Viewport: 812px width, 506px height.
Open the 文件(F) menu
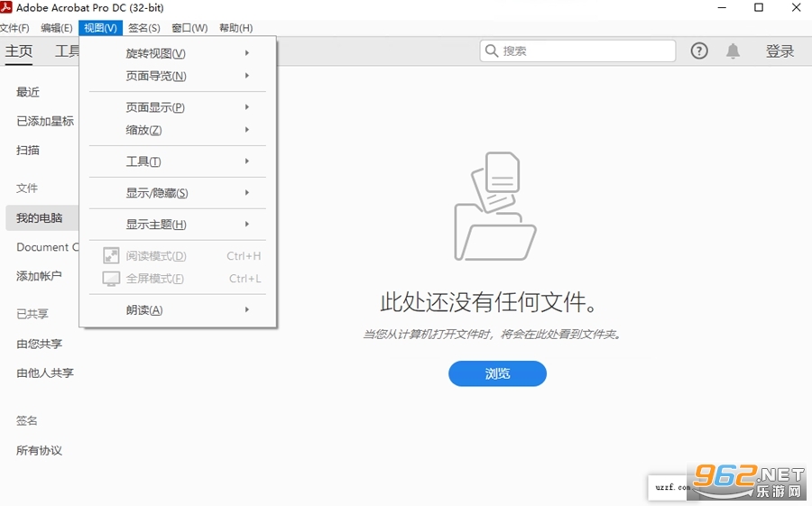[x=15, y=28]
